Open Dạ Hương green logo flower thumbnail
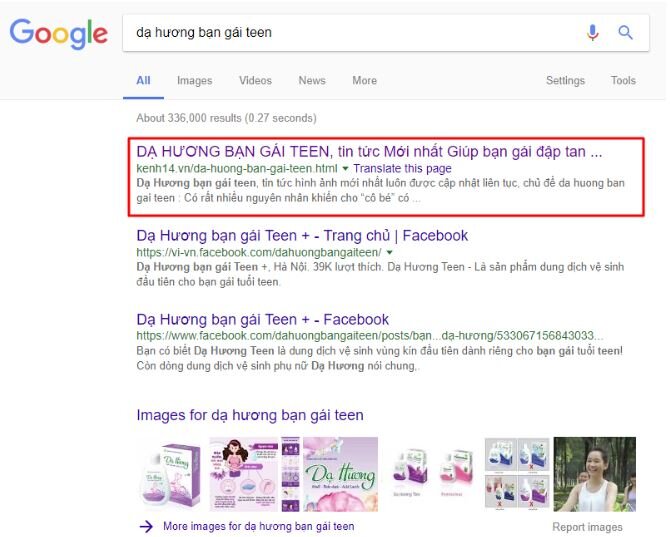The image size is (670, 537). (x=341, y=474)
